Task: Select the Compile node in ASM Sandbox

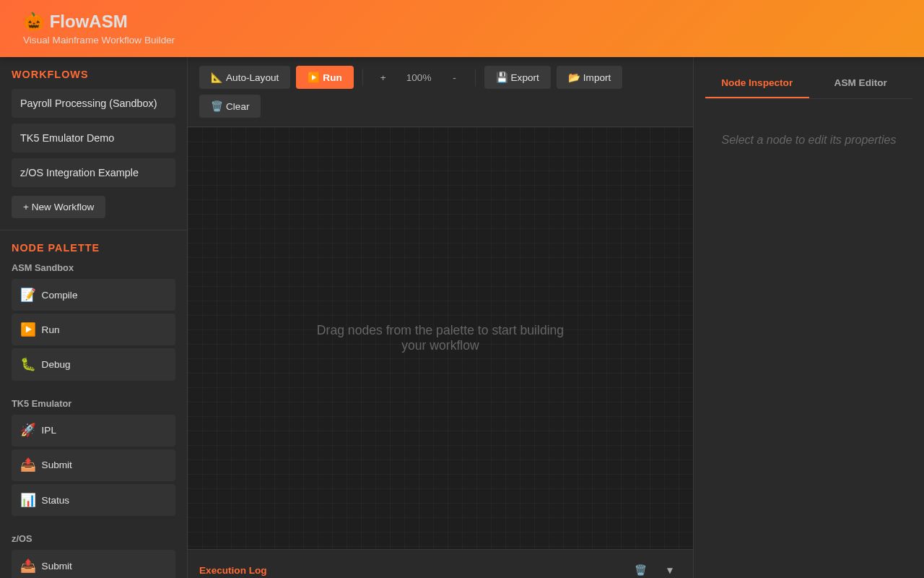Action: 93,295
